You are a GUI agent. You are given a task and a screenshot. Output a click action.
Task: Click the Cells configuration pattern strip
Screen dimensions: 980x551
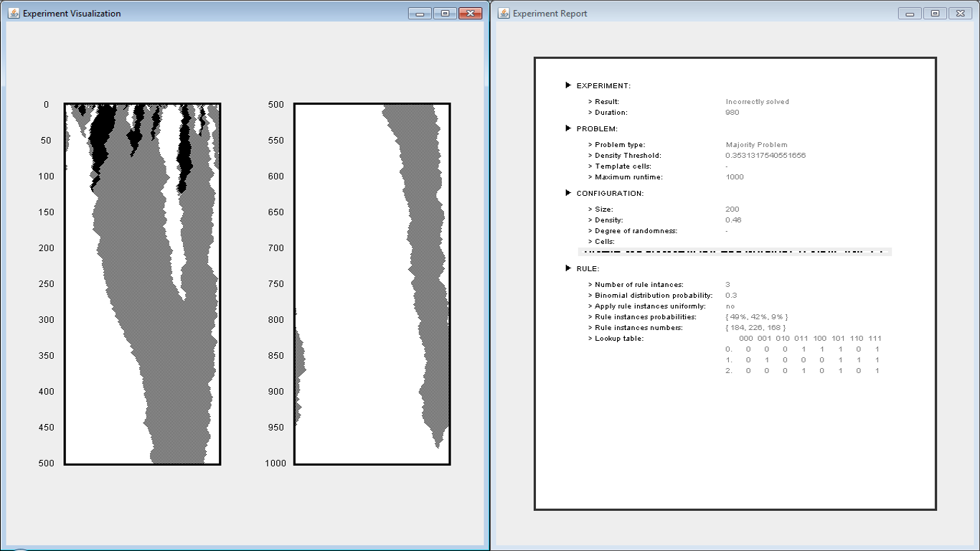(734, 252)
